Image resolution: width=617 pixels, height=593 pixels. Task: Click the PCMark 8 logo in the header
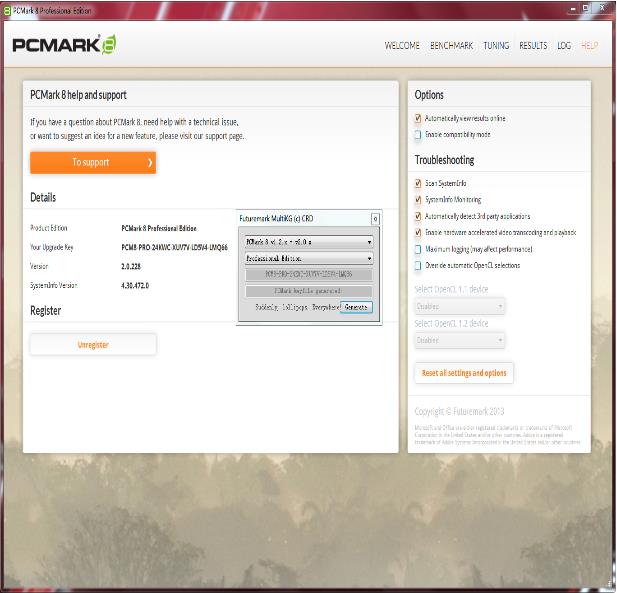pos(64,44)
